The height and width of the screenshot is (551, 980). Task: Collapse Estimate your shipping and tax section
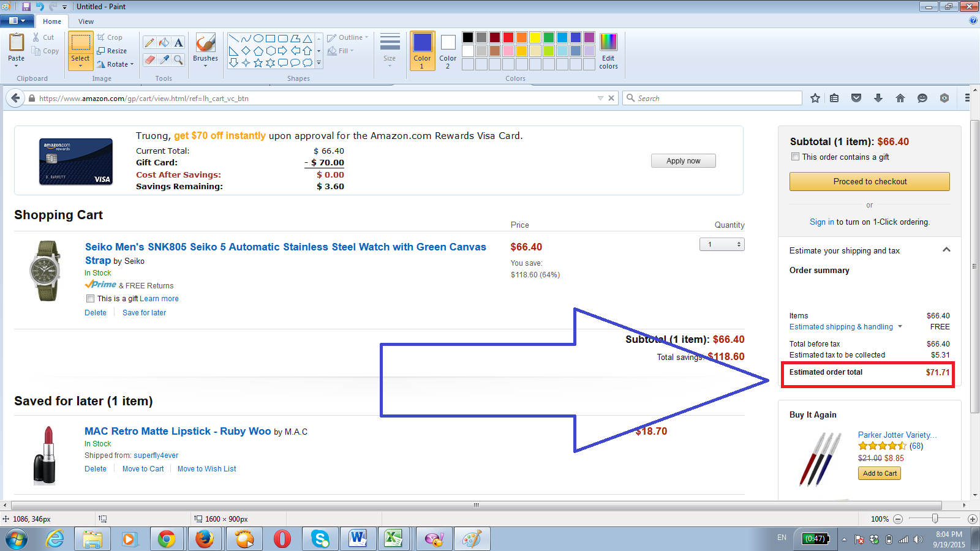coord(946,250)
